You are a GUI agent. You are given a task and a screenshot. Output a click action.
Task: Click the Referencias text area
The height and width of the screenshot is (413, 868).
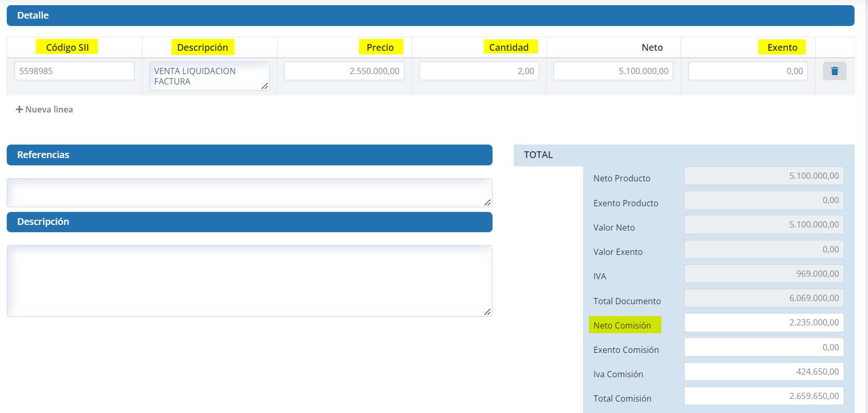tap(249, 193)
